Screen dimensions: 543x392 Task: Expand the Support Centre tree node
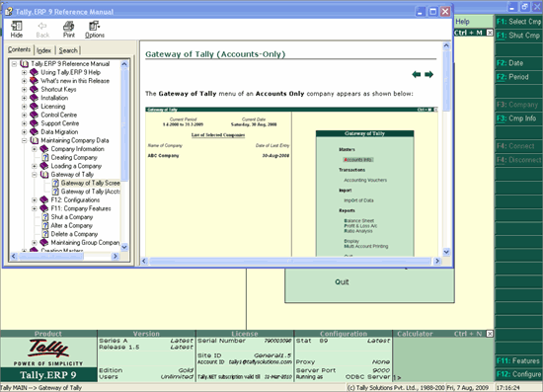[x=24, y=123]
